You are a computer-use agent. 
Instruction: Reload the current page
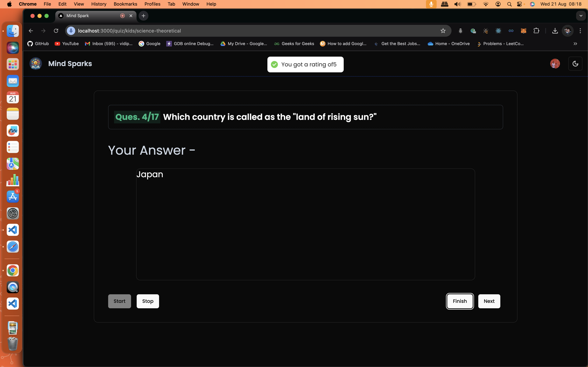pos(56,31)
